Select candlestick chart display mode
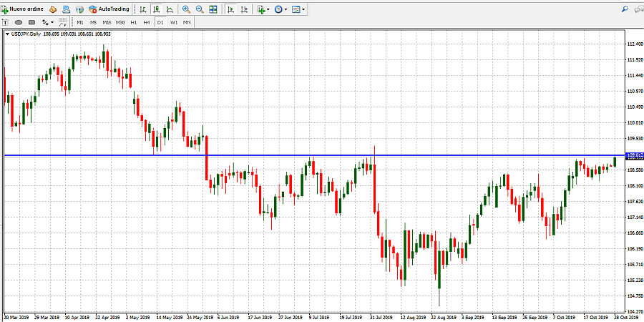Image resolution: width=644 pixels, height=322 pixels. [156, 9]
